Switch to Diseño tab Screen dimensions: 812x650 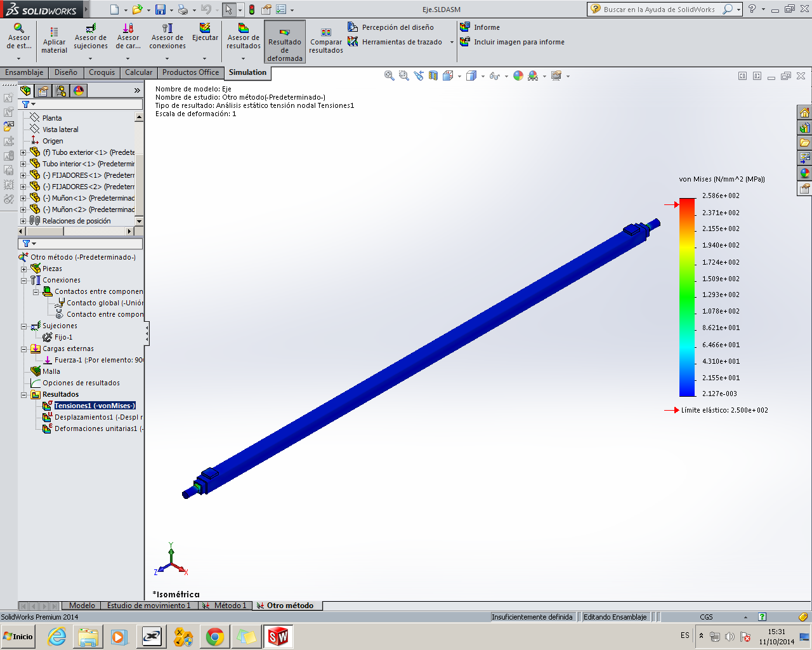pyautogui.click(x=66, y=72)
